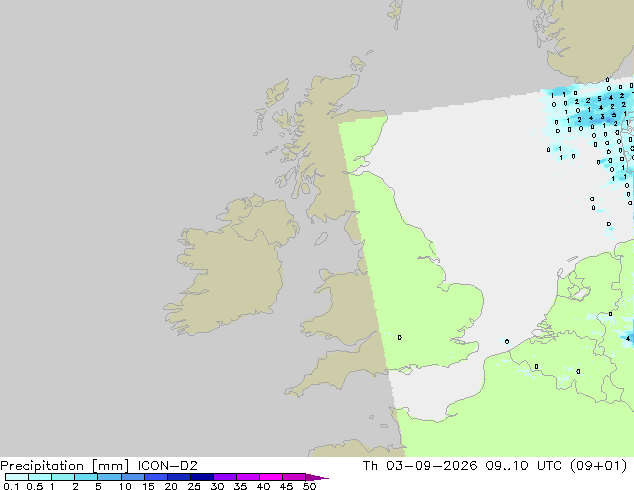Click the Precipitation [mm] title label
The width and height of the screenshot is (634, 490).
point(65,466)
